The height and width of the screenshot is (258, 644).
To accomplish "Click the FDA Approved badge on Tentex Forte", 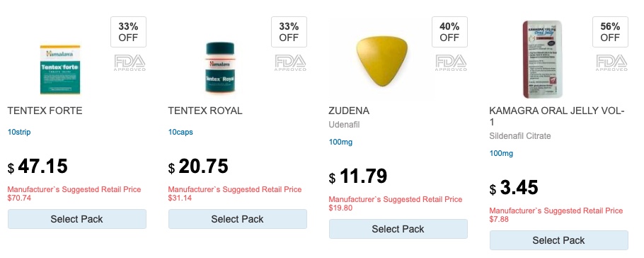I will tap(130, 63).
